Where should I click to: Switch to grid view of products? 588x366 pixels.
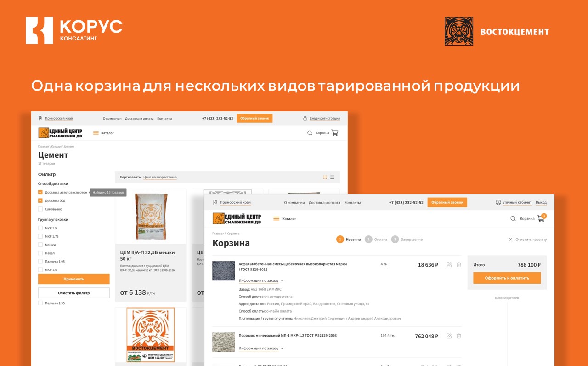[325, 177]
